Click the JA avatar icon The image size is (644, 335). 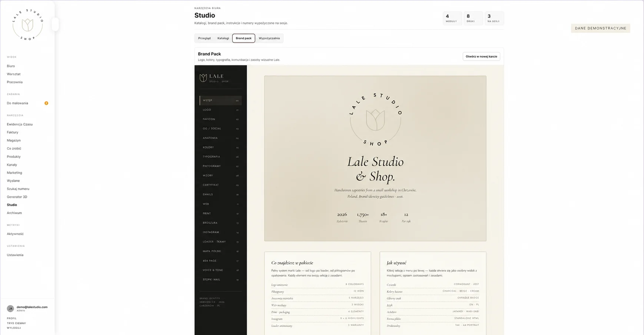[x=10, y=308]
